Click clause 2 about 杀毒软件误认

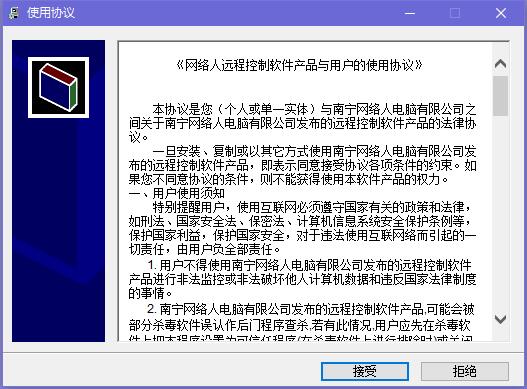coord(302,323)
